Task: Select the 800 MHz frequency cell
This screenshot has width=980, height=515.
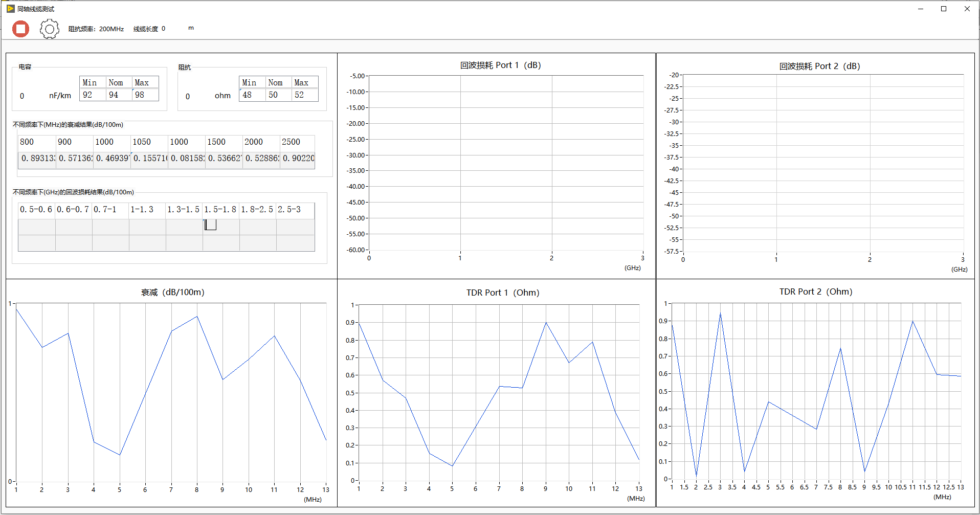Action: [36, 142]
